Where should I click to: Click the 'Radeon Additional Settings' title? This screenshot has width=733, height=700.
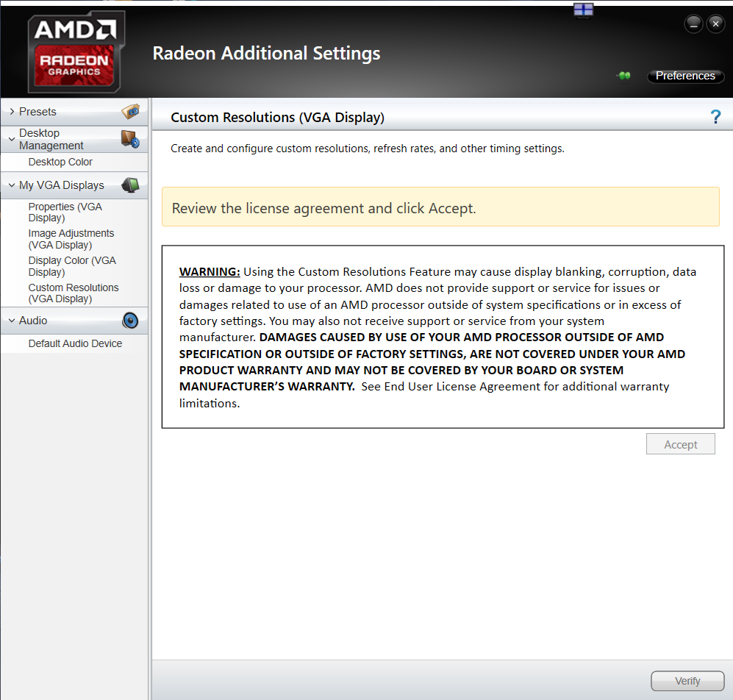[x=266, y=53]
